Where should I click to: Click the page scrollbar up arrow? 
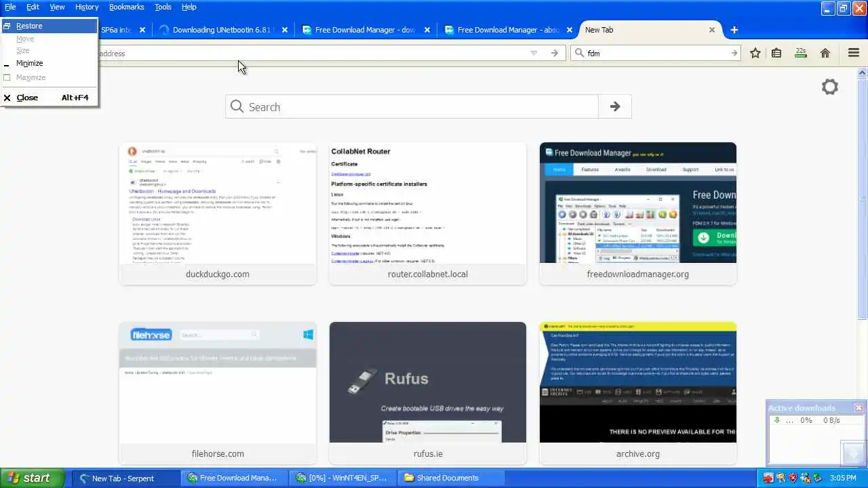coord(863,73)
